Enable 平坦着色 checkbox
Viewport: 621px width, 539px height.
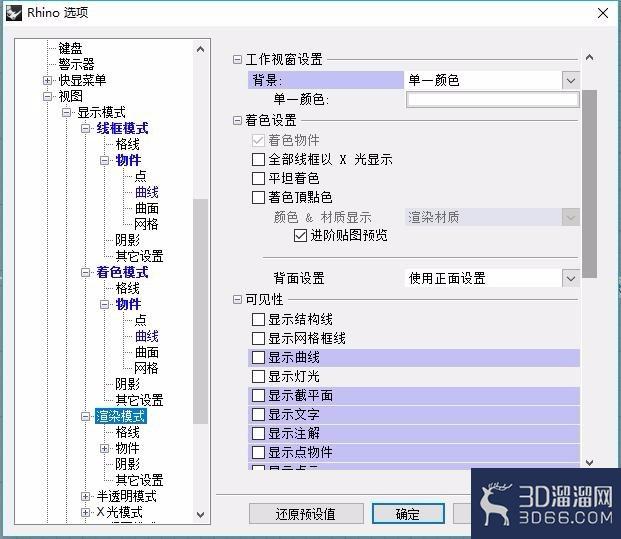(x=258, y=178)
